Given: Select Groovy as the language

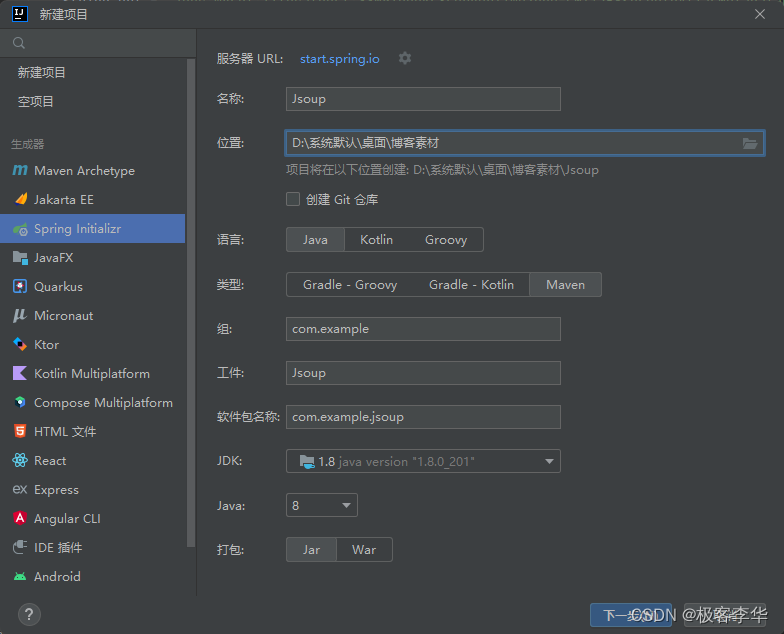Looking at the screenshot, I should click(x=446, y=240).
